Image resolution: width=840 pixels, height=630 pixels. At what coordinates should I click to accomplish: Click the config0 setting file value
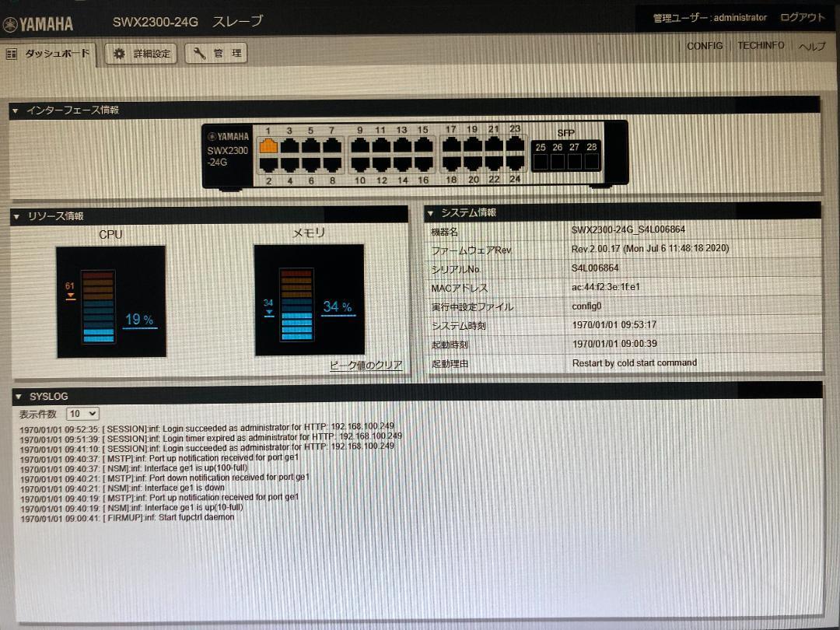pyautogui.click(x=586, y=306)
